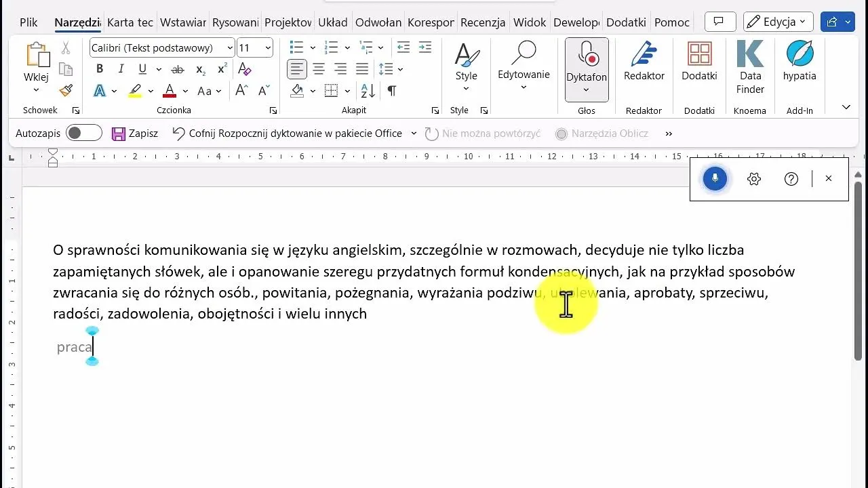Screen dimensions: 868x488
Task: Open the Recenzja ribbon tab
Action: pos(483,22)
